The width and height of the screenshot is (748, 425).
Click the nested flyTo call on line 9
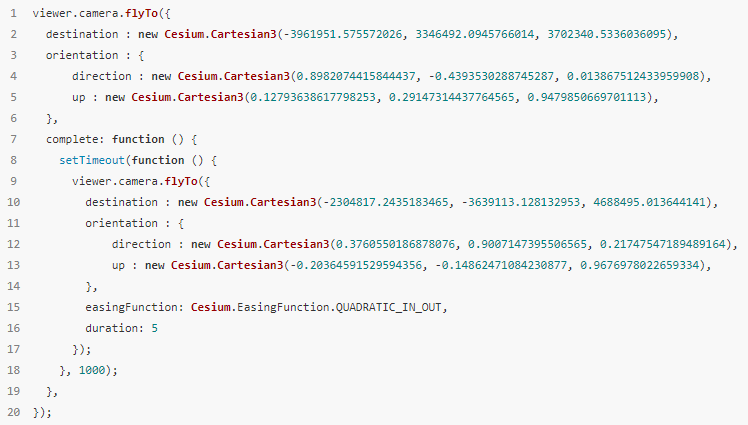coord(181,181)
